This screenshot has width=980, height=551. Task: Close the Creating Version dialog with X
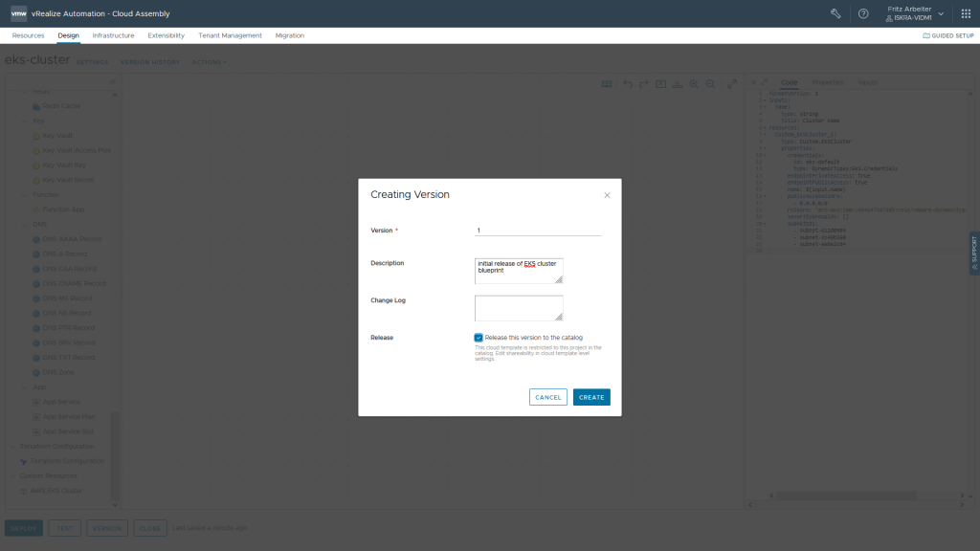click(x=607, y=195)
